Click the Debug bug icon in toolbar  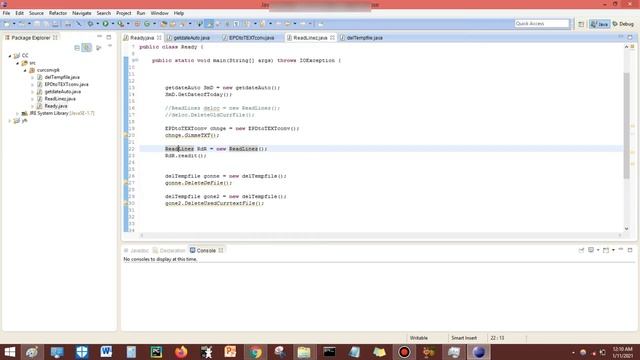pos(90,24)
